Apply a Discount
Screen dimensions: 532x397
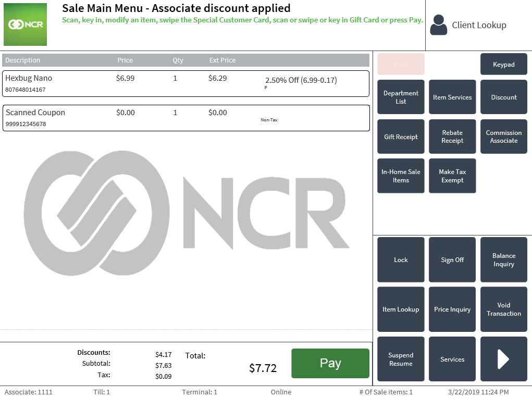[x=503, y=97]
